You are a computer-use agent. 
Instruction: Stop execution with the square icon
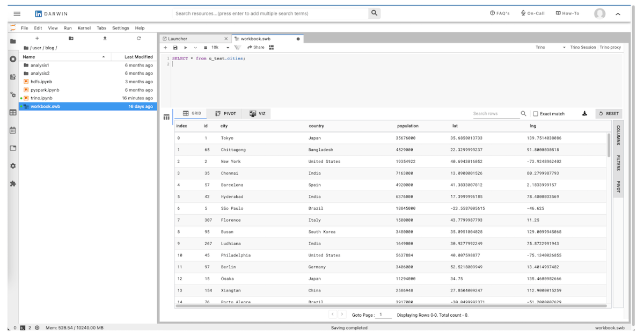[x=205, y=47]
